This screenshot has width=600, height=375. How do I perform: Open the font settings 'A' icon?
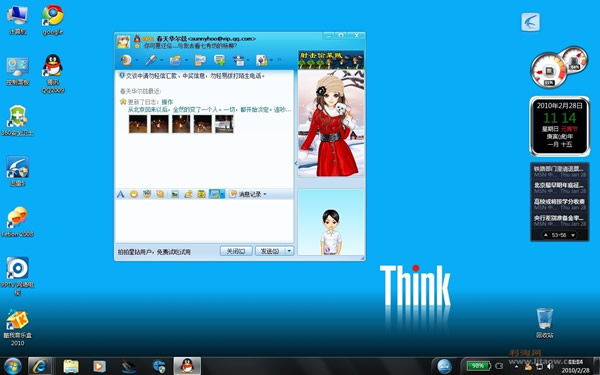[x=121, y=194]
